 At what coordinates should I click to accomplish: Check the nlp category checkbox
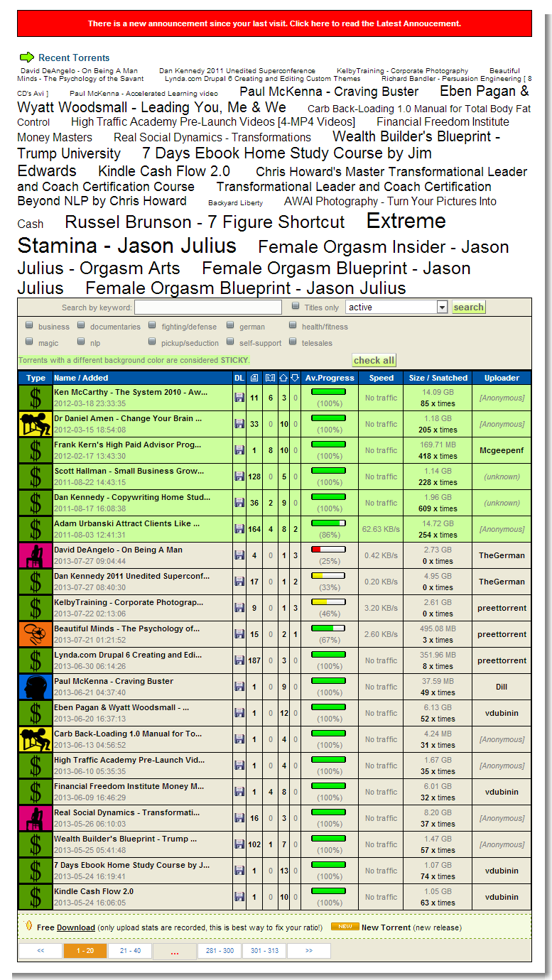coord(82,342)
